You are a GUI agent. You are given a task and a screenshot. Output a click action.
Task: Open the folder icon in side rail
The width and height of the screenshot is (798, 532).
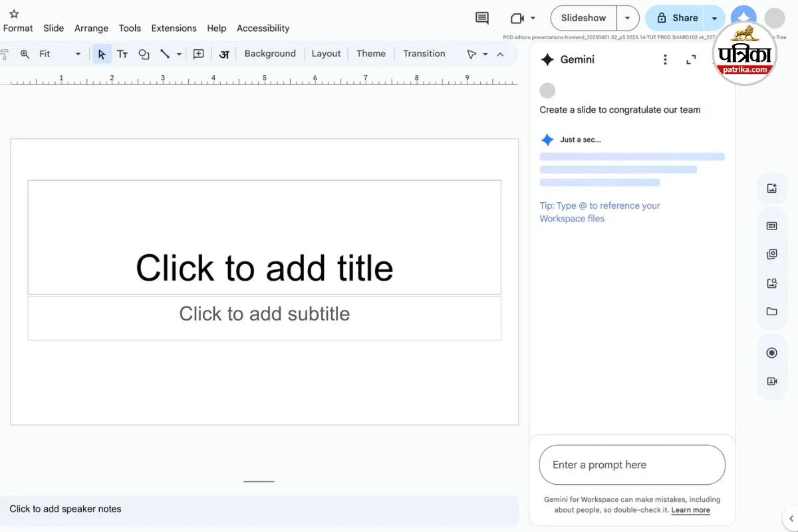point(771,311)
